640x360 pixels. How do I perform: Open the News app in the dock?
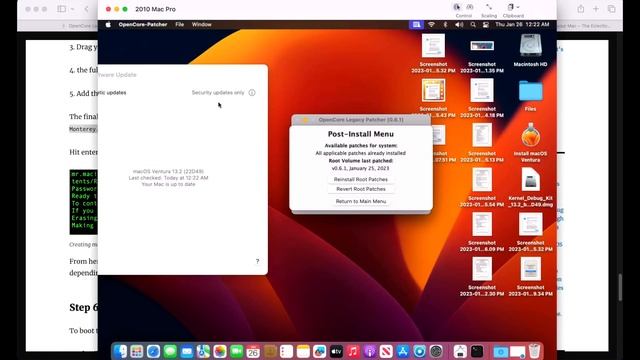[386, 351]
